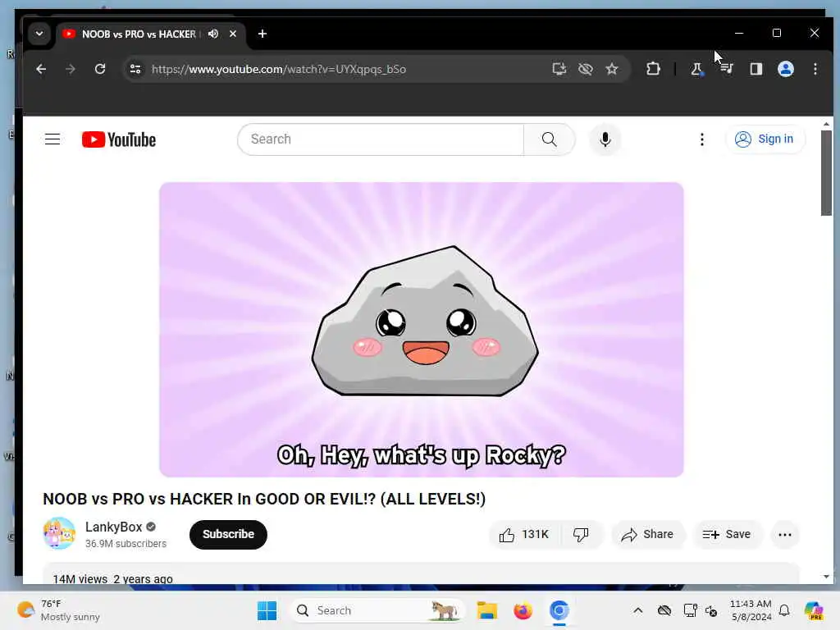Image resolution: width=840 pixels, height=630 pixels.
Task: Click the scrollbar down arrow
Action: tap(826, 577)
